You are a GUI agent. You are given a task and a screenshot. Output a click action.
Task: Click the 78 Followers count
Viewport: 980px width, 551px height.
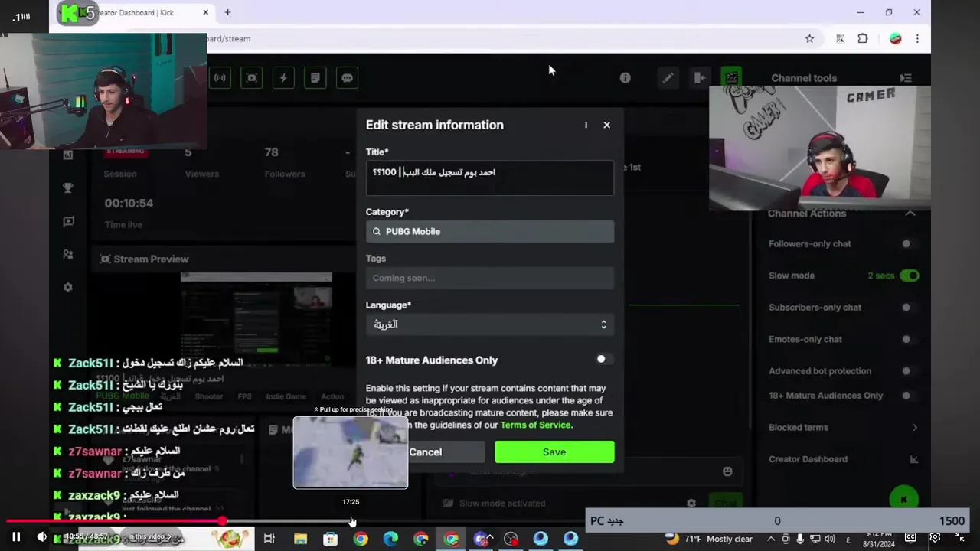point(271,152)
